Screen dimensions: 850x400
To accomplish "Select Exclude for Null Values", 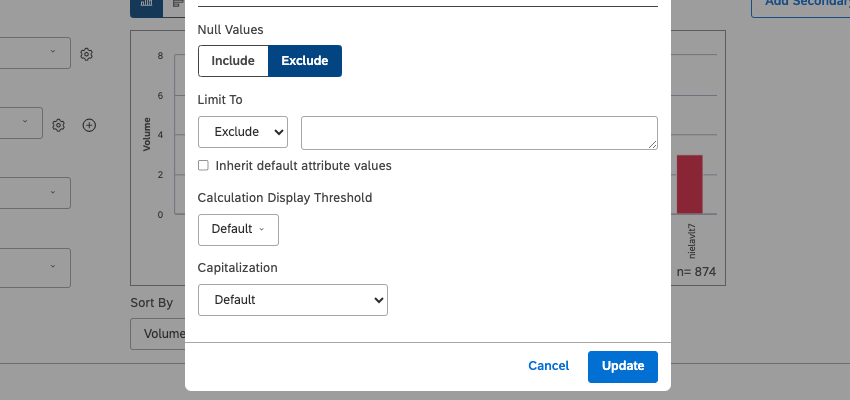I will [x=305, y=61].
